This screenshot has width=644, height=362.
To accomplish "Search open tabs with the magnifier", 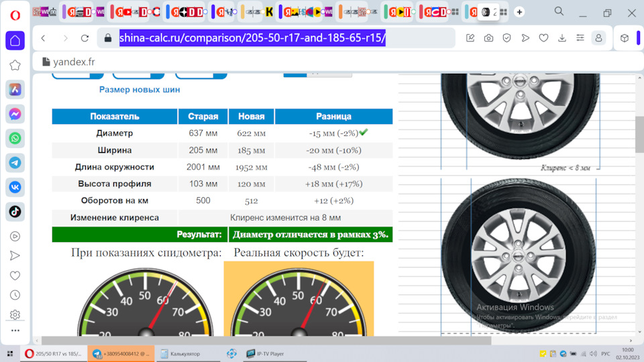I will [559, 11].
